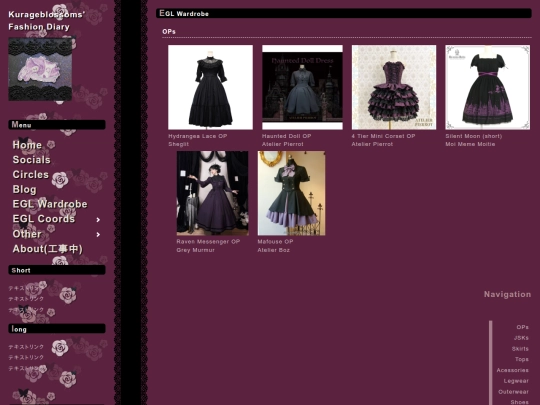Open the Circles menu entry

click(x=31, y=175)
